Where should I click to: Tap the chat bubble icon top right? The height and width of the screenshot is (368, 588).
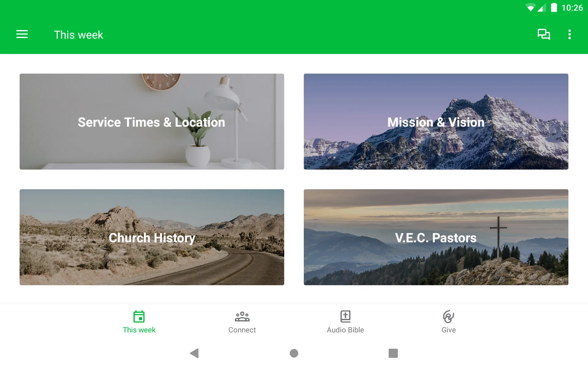(x=544, y=35)
